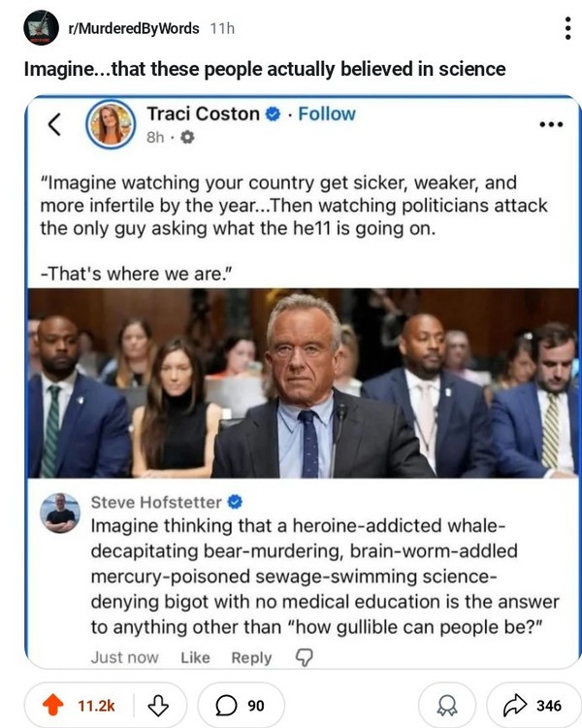
Task: Open the horizontal three-dot menu on embedded post
Action: 551,124
